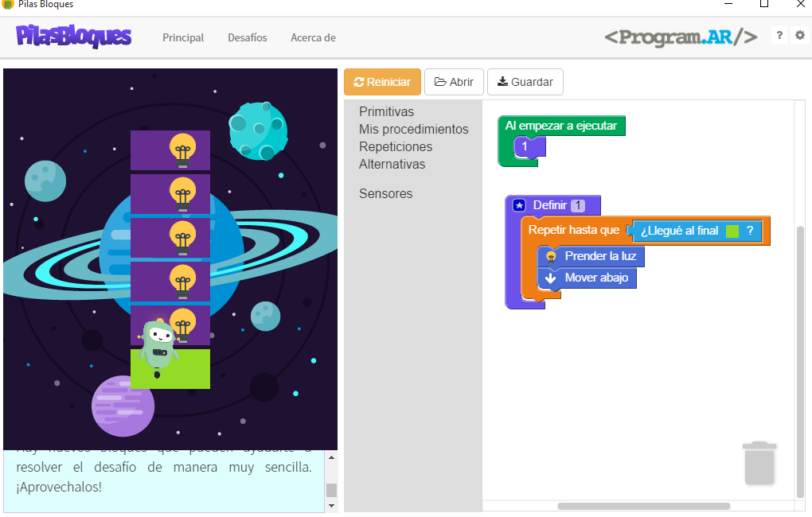The height and width of the screenshot is (517, 812).
Task: Click the star icon in Definir block
Action: pos(519,205)
